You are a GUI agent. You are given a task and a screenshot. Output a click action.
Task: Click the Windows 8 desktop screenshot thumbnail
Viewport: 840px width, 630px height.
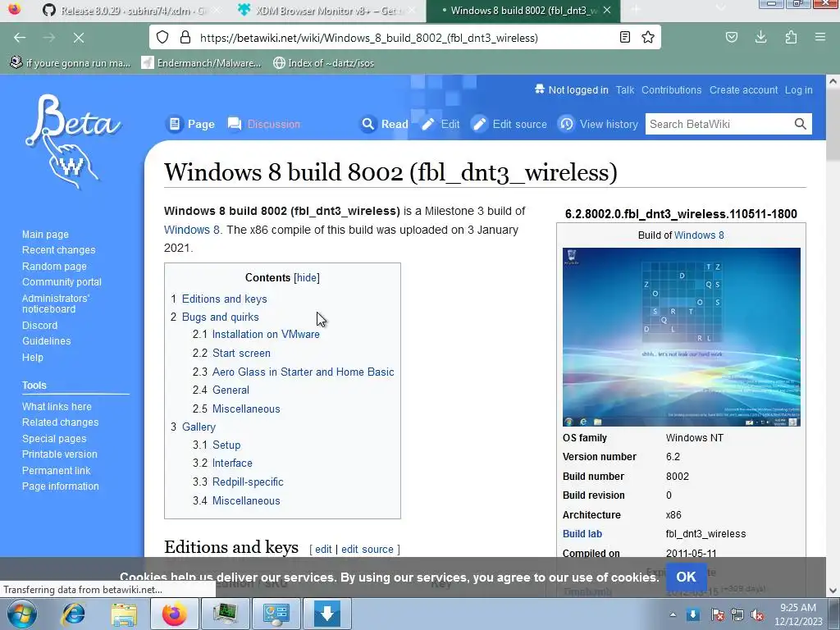click(x=682, y=337)
